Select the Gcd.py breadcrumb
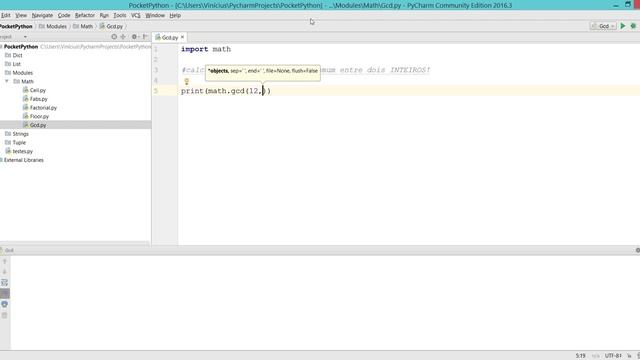Screen dimensions: 640x360 point(111,26)
